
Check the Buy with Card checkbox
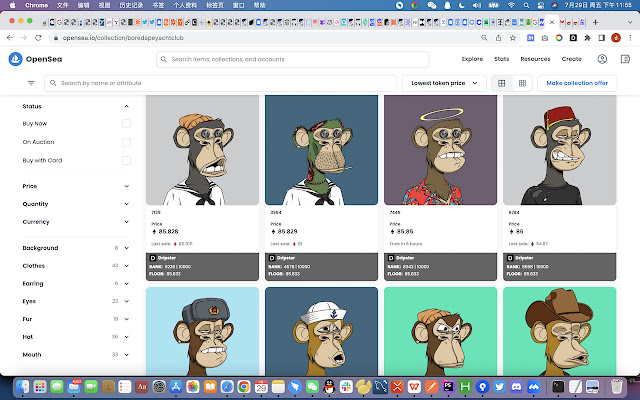tap(127, 160)
